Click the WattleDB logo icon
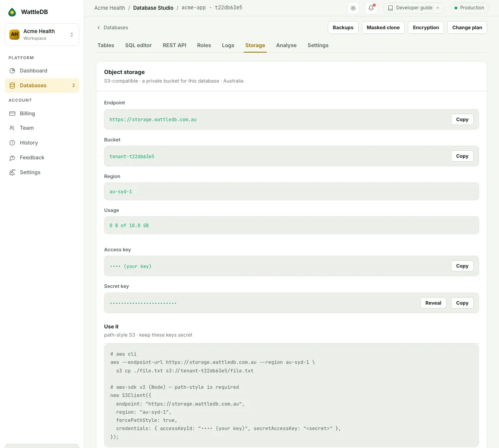The width and height of the screenshot is (499, 448). (12, 12)
